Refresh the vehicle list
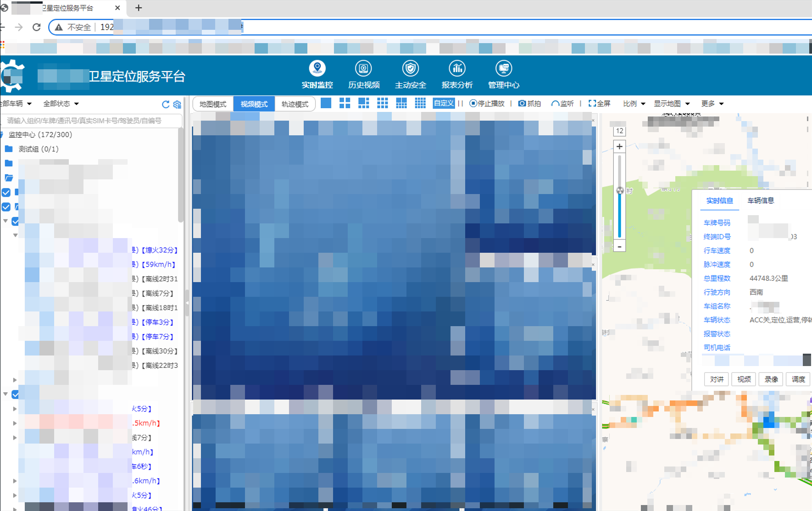The image size is (812, 511). pyautogui.click(x=166, y=105)
